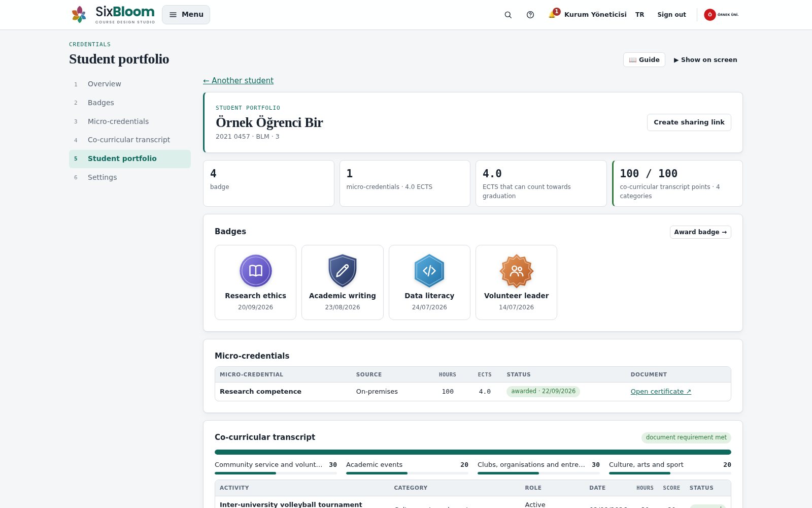Click Kurum Yöneticisi user name
This screenshot has width=812, height=508.
click(595, 15)
